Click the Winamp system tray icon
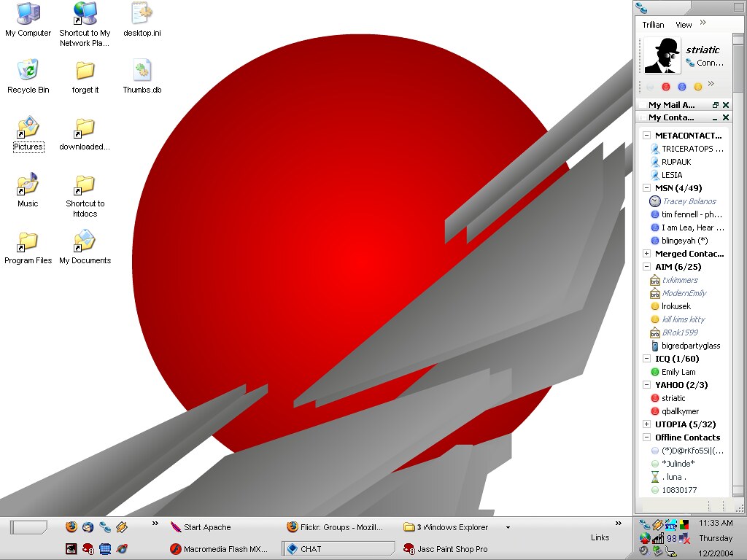 click(658, 525)
